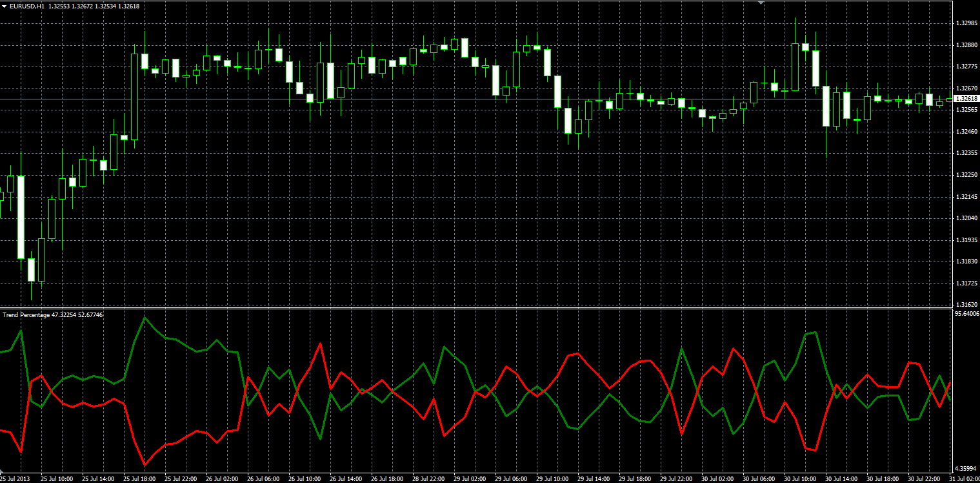The image size is (980, 483).
Task: Click the 26 Jul 06:00 time label
Action: 263,479
